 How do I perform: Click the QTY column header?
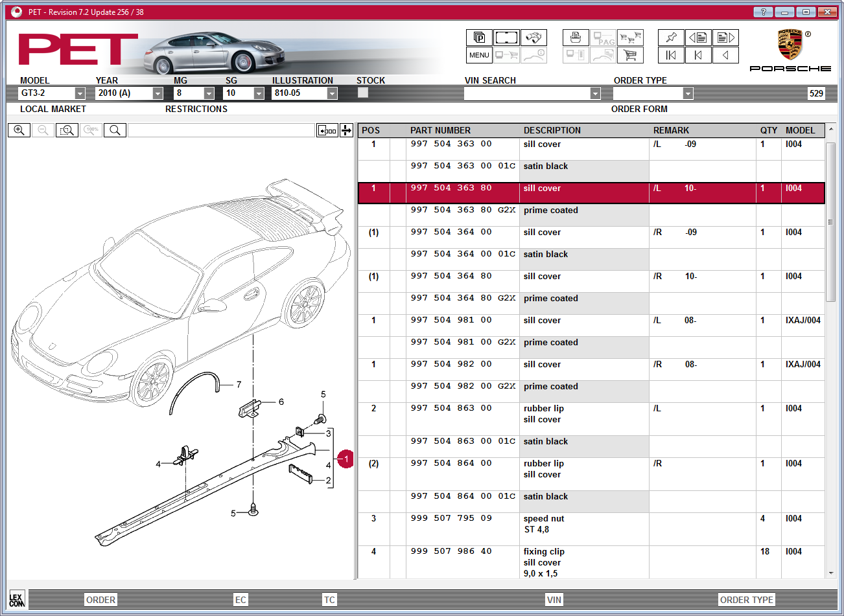(x=769, y=130)
